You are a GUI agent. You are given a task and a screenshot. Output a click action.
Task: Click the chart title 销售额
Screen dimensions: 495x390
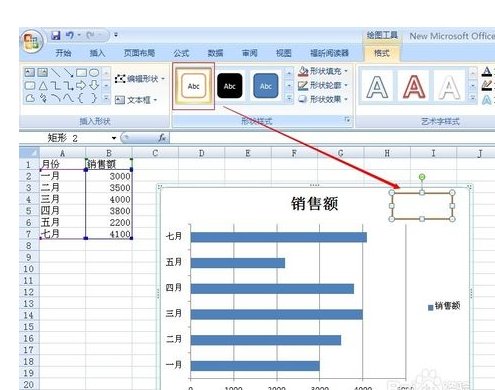click(x=314, y=203)
